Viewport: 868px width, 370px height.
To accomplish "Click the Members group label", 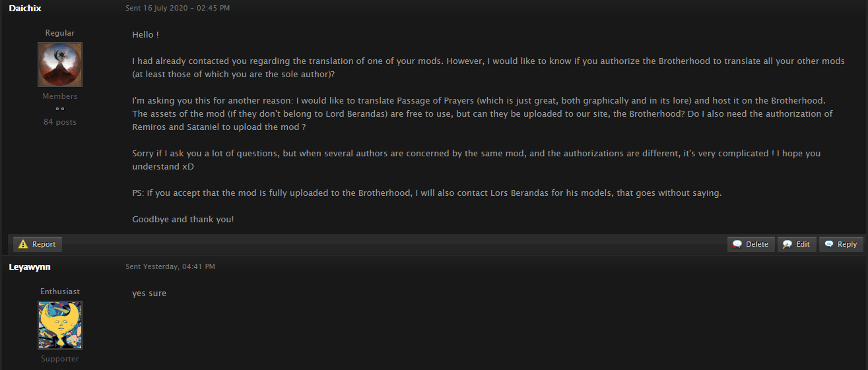I will point(60,96).
